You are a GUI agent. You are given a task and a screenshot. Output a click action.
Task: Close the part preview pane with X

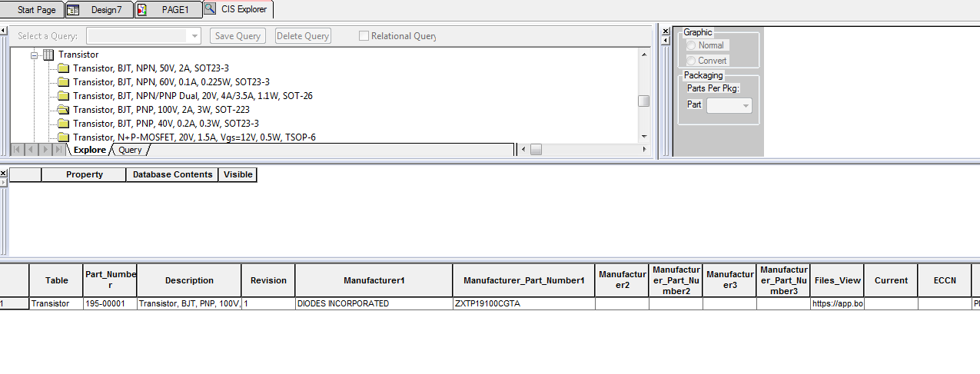pos(666,31)
